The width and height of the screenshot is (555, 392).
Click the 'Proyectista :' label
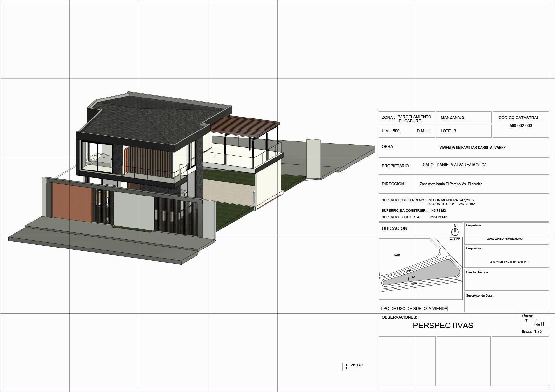click(474, 248)
